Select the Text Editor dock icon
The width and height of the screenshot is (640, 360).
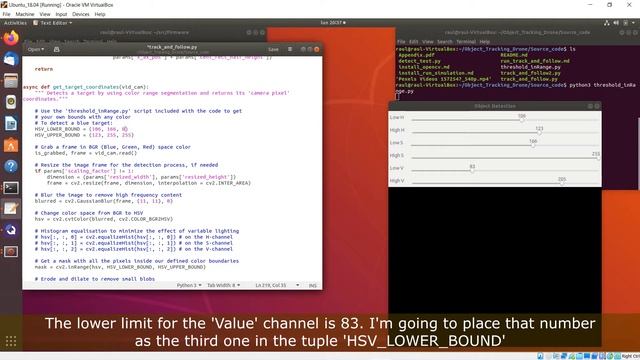tap(11, 209)
